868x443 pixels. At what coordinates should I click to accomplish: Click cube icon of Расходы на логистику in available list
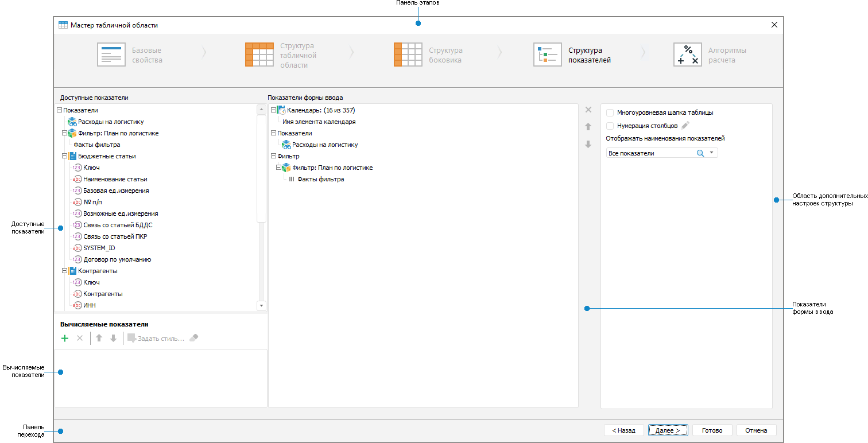coord(72,122)
